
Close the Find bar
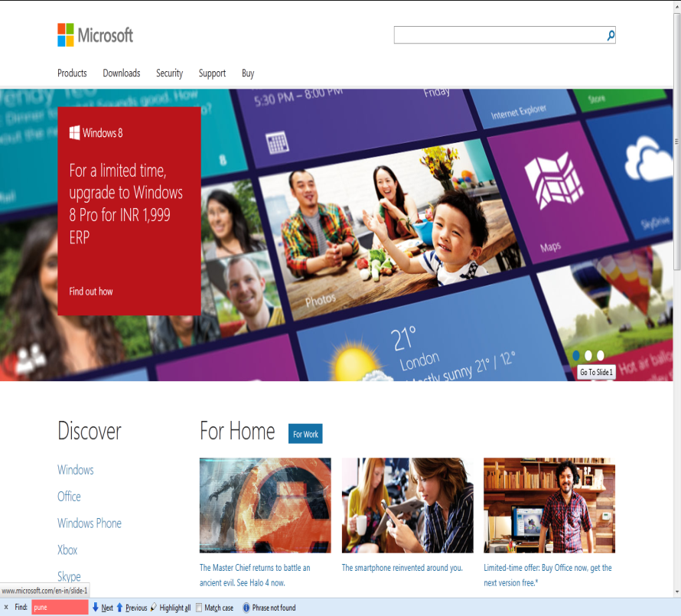coord(5,608)
